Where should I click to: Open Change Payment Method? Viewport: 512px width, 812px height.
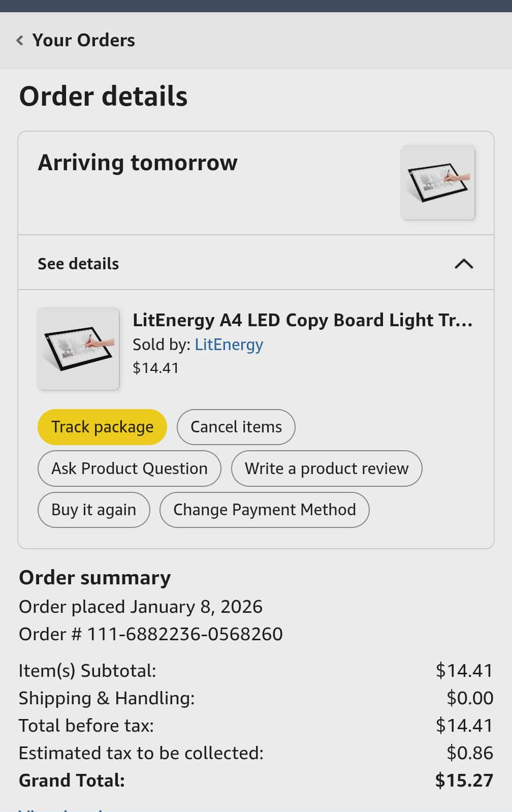point(264,510)
